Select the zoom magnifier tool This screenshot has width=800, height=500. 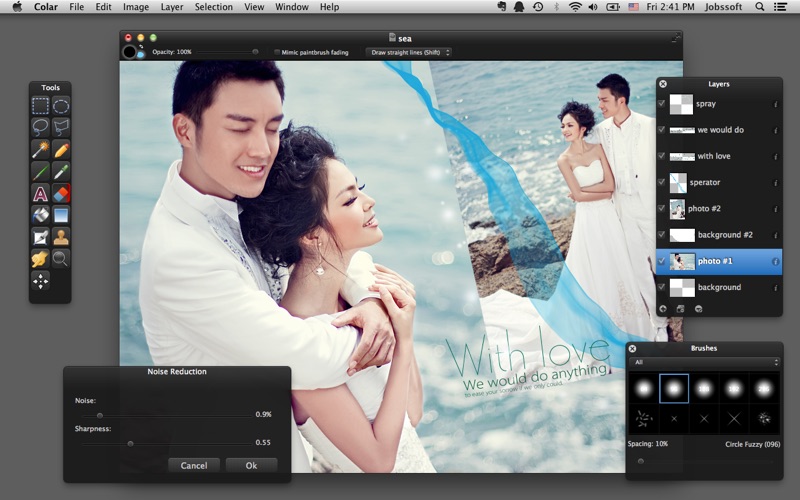point(61,259)
